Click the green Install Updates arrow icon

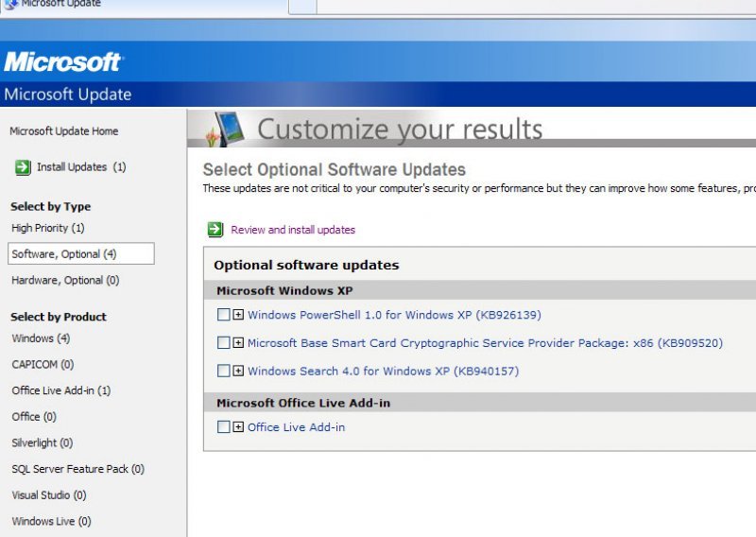[x=23, y=167]
